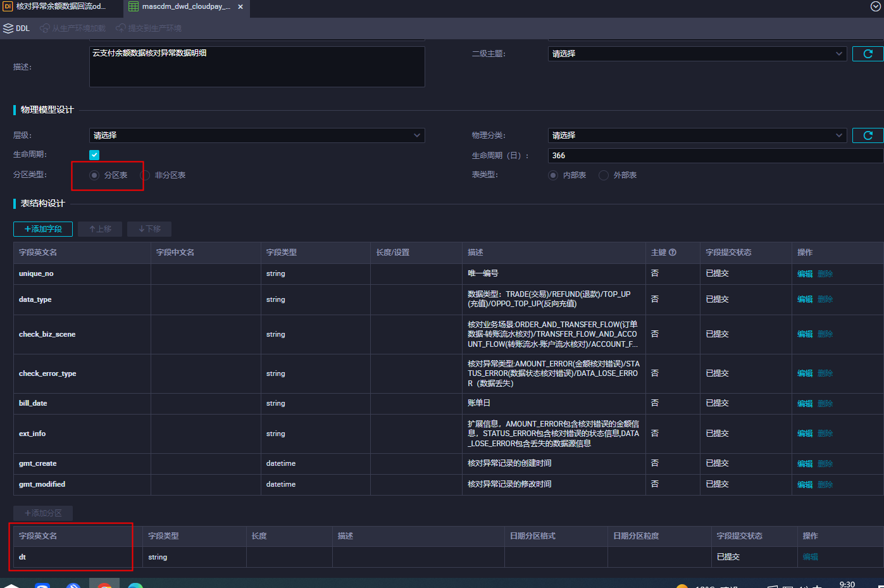
Task: Click inside the 描述 text area
Action: [257, 66]
